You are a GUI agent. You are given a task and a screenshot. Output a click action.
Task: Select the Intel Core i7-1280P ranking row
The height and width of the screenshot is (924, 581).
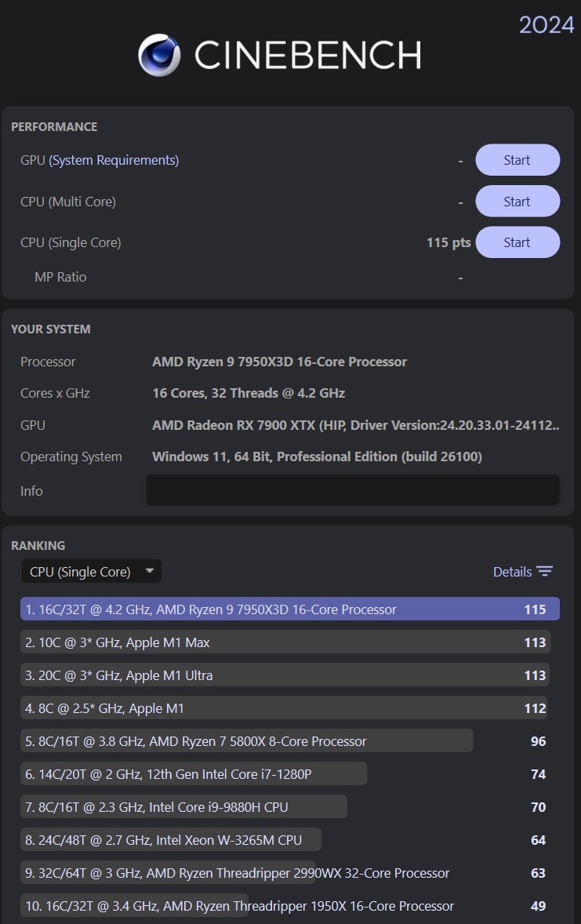tap(194, 774)
